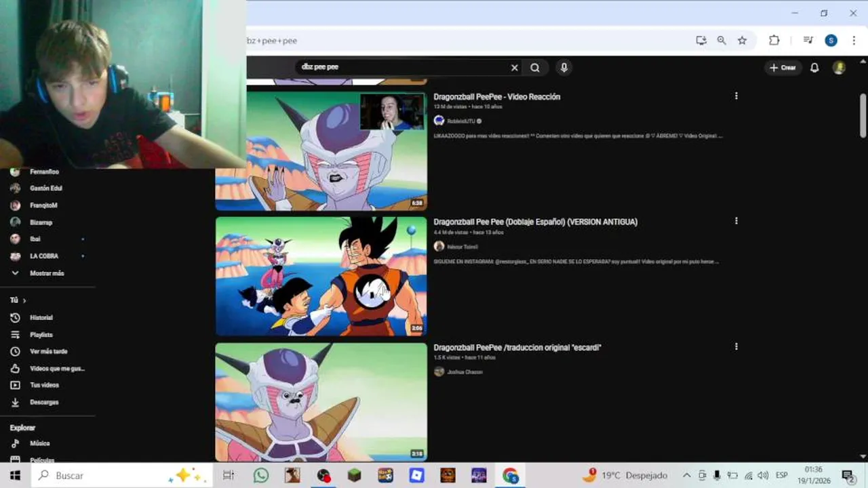Switch keyboard language ESP indicator
The width and height of the screenshot is (868, 488).
pos(781,476)
